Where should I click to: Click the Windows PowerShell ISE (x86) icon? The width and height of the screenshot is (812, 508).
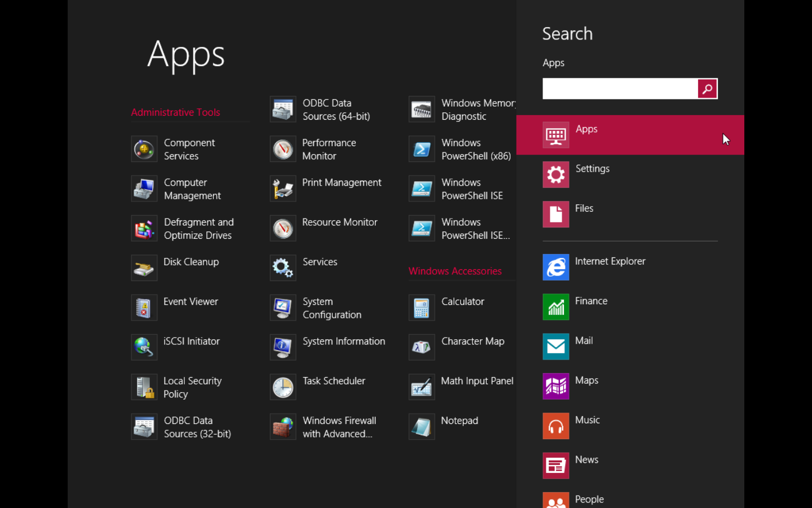click(422, 229)
